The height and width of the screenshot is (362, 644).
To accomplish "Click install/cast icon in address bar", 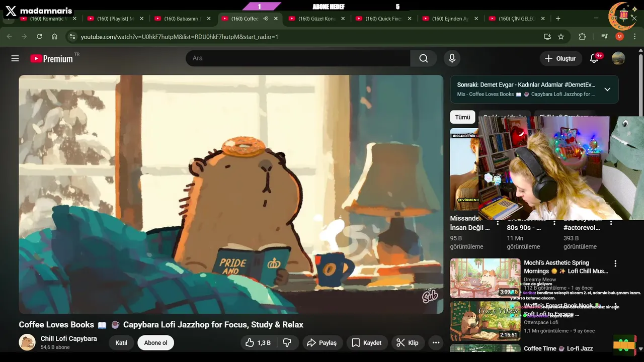I will click(x=547, y=37).
